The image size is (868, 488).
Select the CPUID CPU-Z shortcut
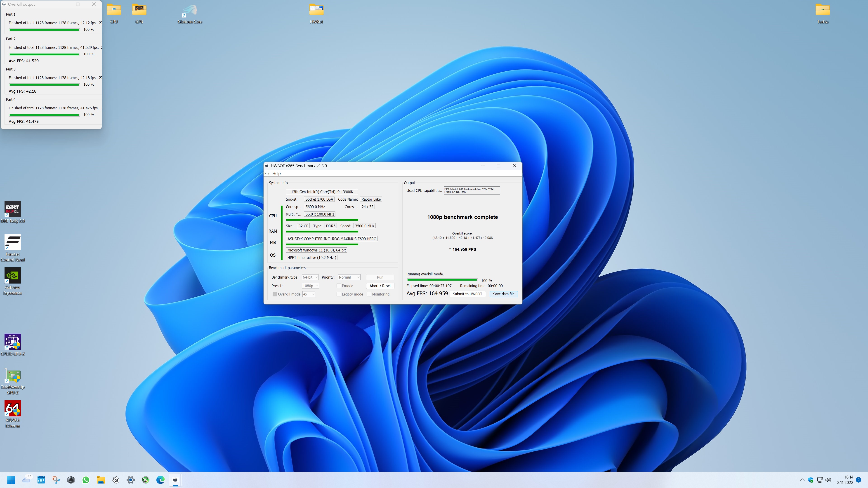pos(12,345)
